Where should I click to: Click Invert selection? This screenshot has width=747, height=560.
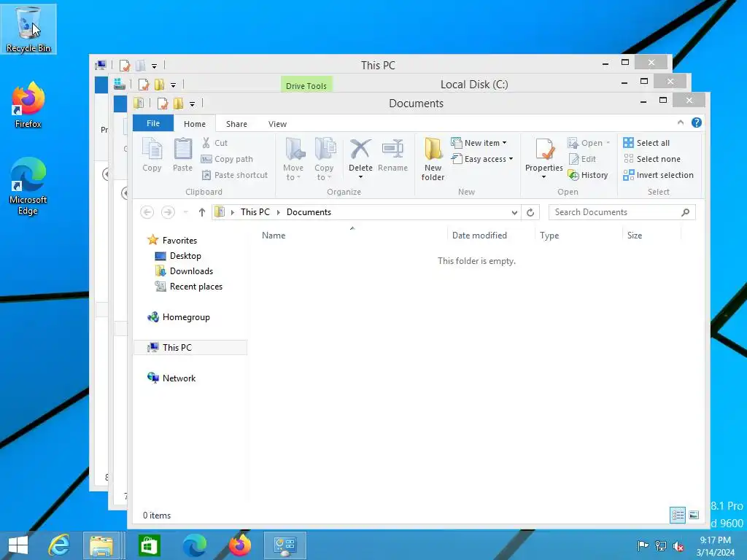659,175
